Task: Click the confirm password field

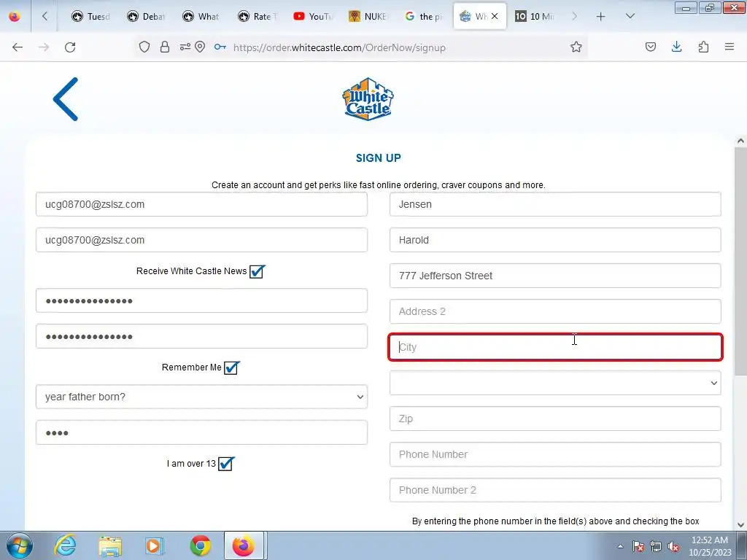Action: tap(201, 336)
